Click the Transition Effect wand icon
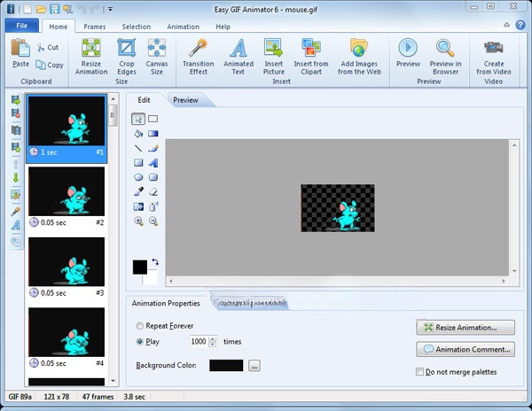532x411 pixels. pyautogui.click(x=198, y=48)
